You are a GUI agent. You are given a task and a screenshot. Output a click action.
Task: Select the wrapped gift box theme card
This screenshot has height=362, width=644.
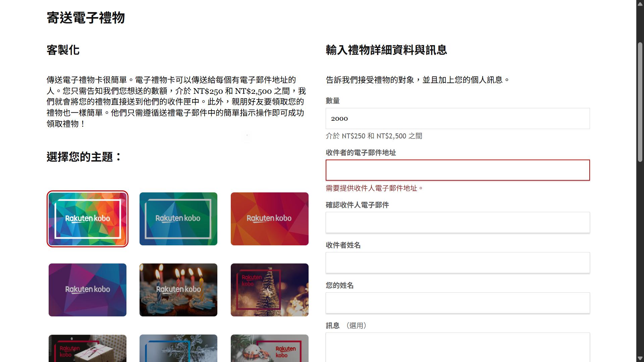pos(88,348)
